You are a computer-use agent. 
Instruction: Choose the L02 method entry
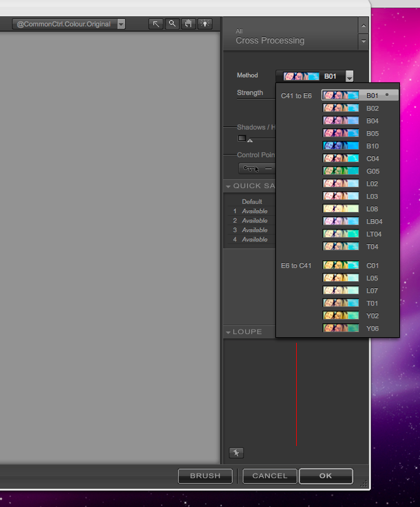click(x=360, y=184)
